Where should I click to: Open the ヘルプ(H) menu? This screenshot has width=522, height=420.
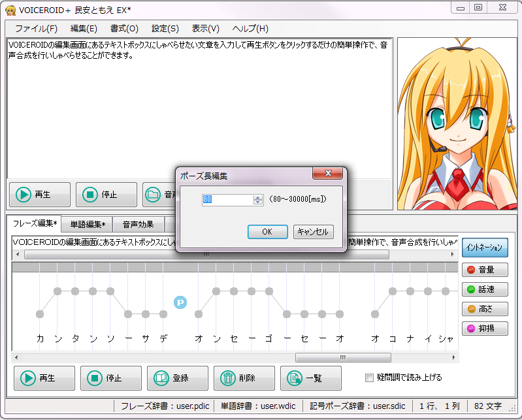pos(250,29)
